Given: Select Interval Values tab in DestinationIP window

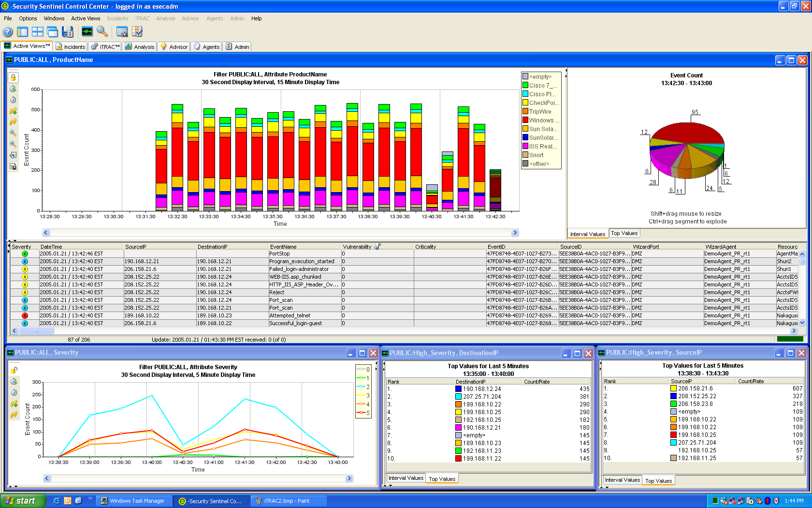Looking at the screenshot, I should (406, 478).
